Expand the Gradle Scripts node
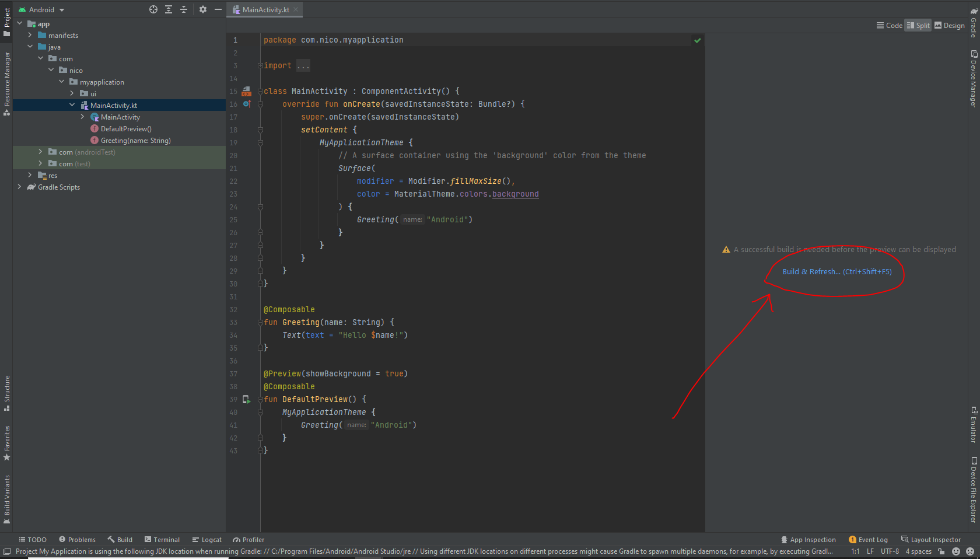980x559 pixels. coord(19,187)
